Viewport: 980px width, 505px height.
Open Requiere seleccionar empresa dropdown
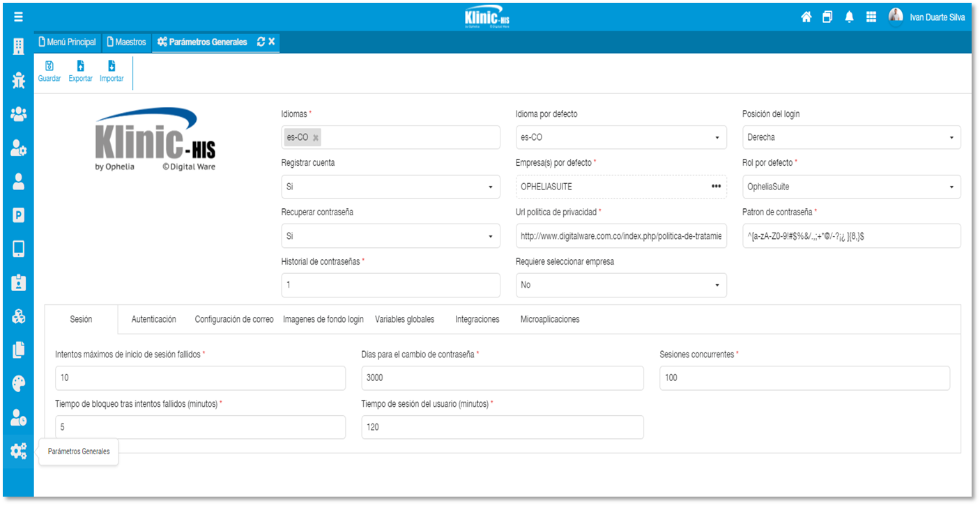pyautogui.click(x=717, y=286)
